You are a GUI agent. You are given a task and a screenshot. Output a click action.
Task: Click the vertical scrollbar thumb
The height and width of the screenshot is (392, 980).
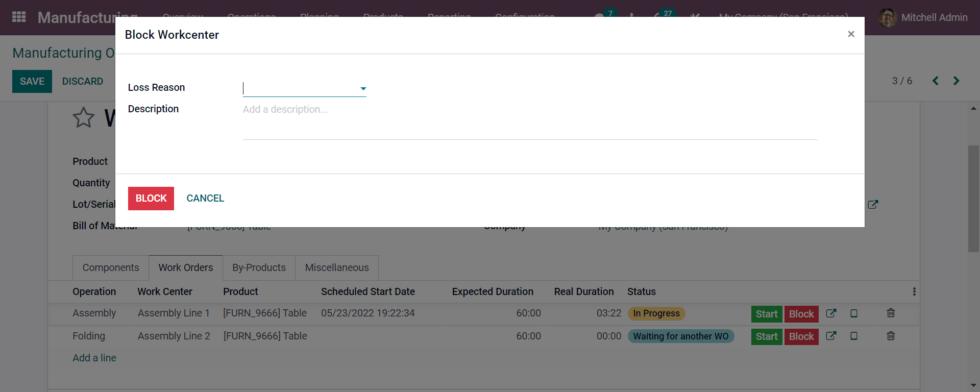coord(973,199)
